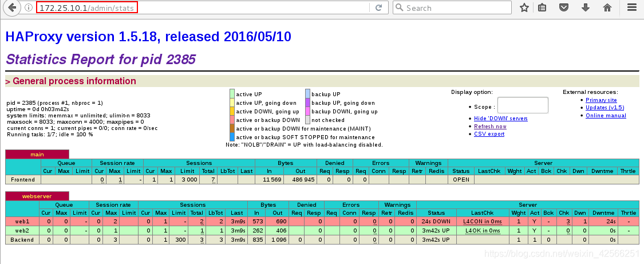Follow the Refresh now link
This screenshot has width=644, height=264.
490,126
